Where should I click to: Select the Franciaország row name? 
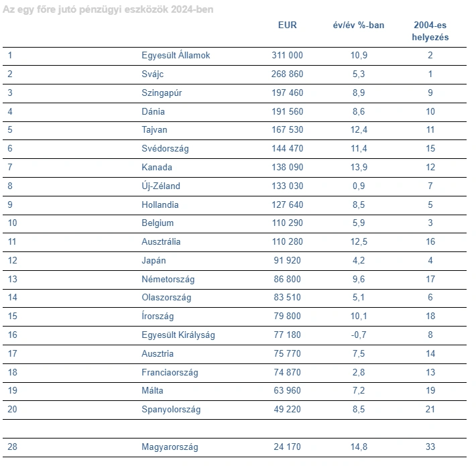pyautogui.click(x=170, y=373)
